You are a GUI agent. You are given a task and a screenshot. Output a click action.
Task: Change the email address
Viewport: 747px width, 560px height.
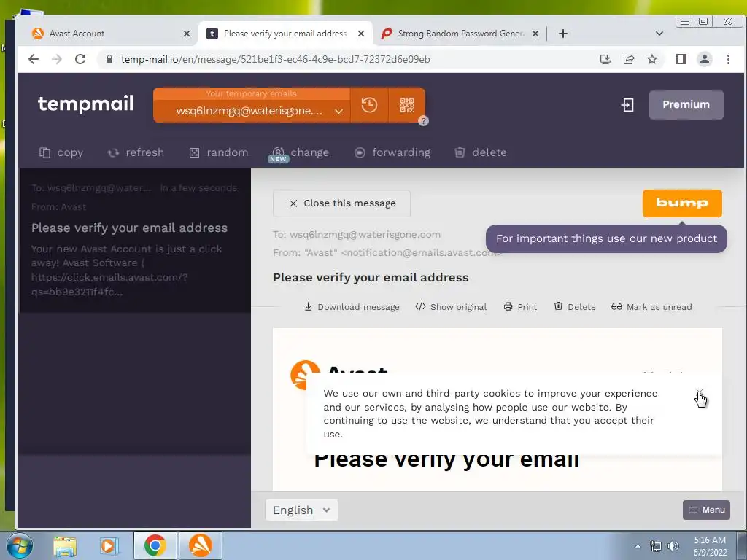301,152
